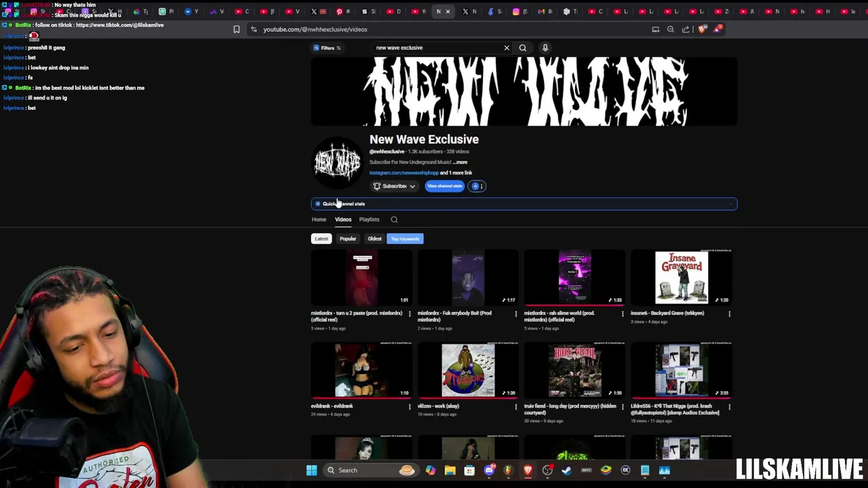
Task: Open the Brave Rewards triangle icon
Action: (717, 29)
